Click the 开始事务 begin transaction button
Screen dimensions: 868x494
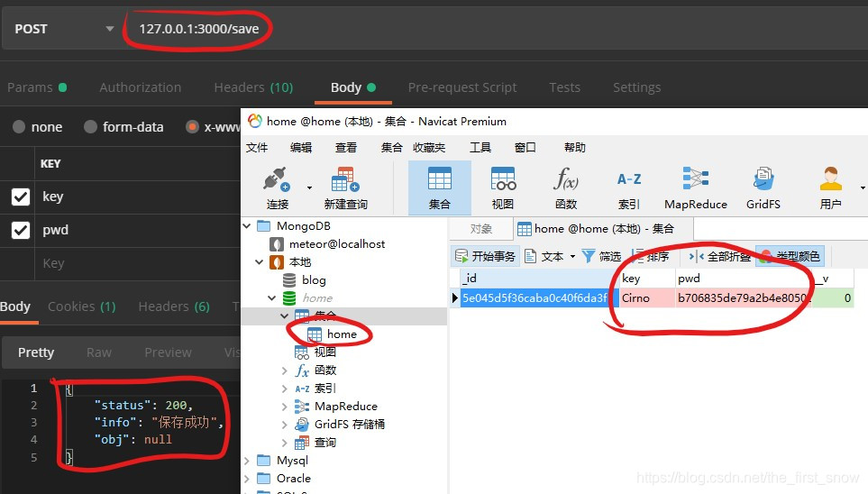(486, 257)
